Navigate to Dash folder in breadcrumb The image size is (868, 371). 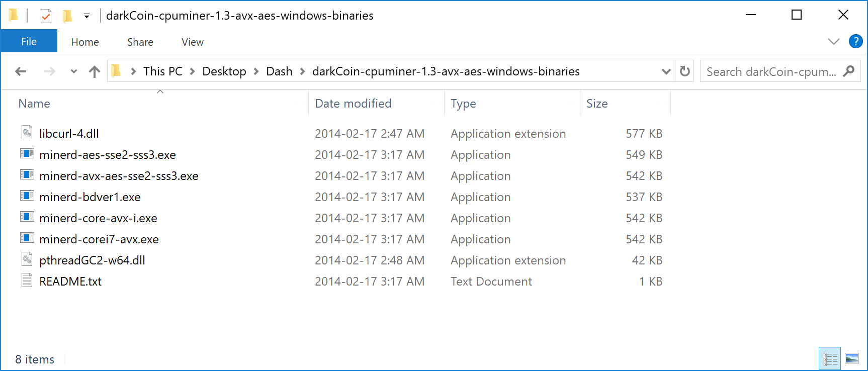click(x=279, y=71)
